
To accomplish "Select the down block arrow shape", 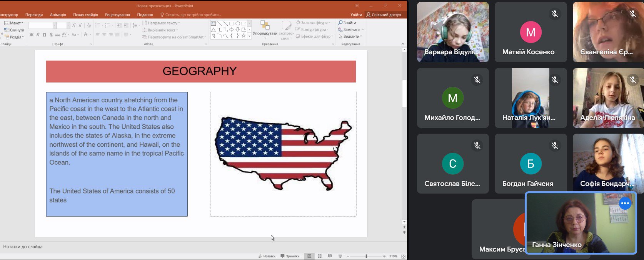I will (238, 30).
